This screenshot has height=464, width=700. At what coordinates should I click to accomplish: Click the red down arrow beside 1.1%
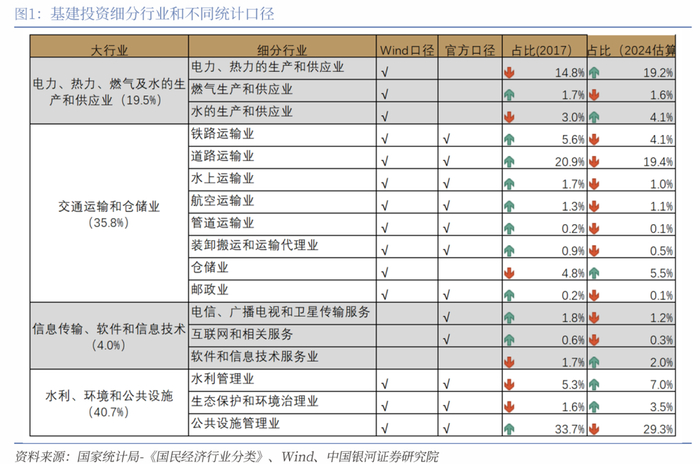(x=594, y=206)
